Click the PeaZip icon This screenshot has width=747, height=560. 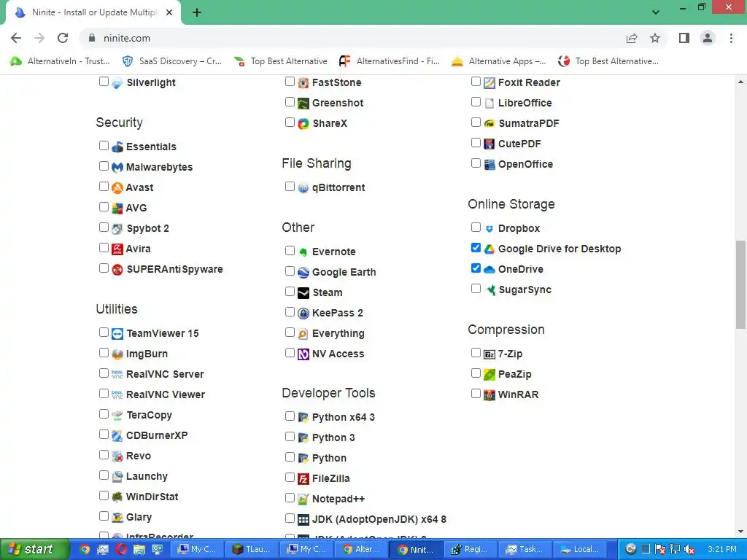489,374
